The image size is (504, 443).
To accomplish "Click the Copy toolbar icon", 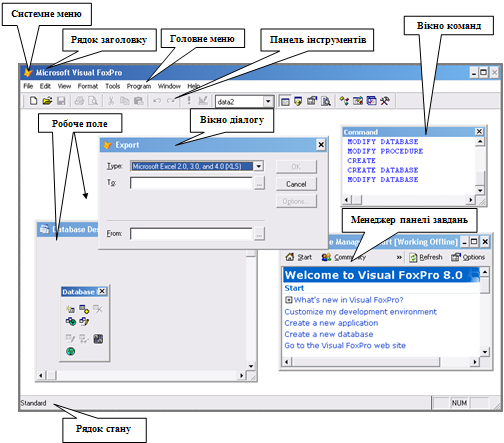I will point(125,101).
